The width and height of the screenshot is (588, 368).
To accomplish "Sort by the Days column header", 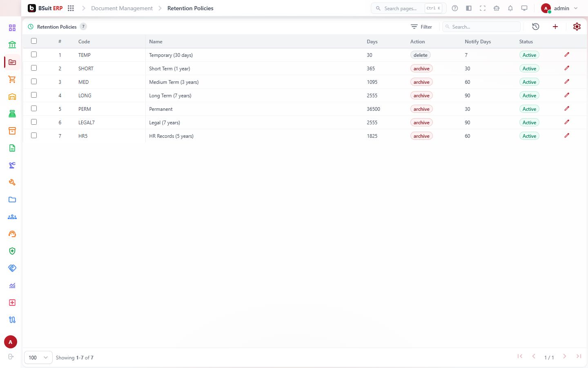I will point(372,41).
